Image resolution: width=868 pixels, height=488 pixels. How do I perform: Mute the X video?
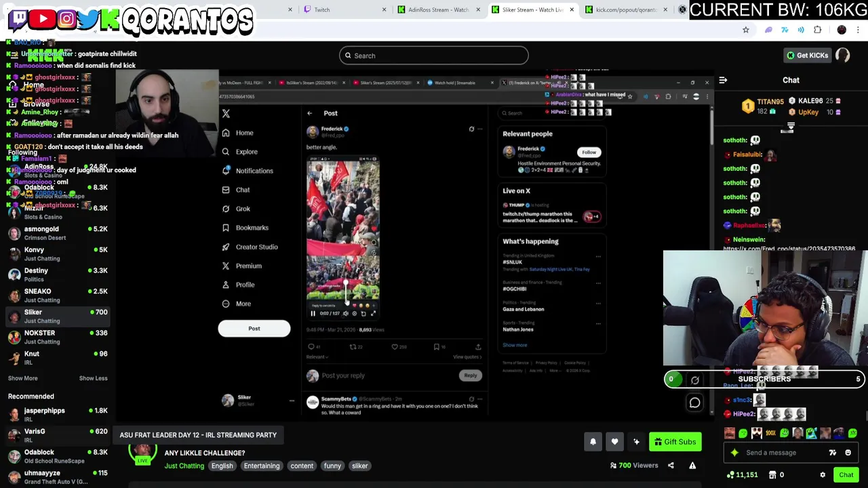(x=345, y=313)
